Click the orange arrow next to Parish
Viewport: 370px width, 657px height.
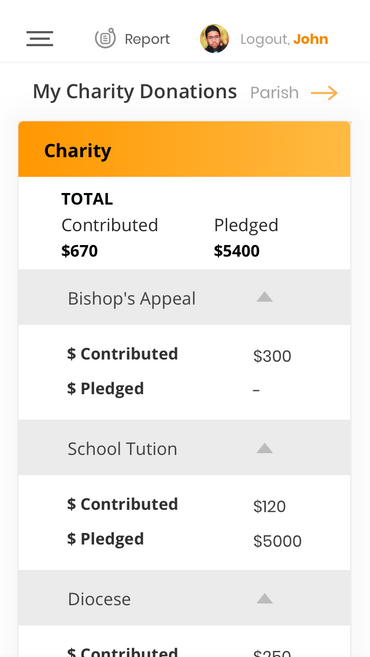point(324,93)
